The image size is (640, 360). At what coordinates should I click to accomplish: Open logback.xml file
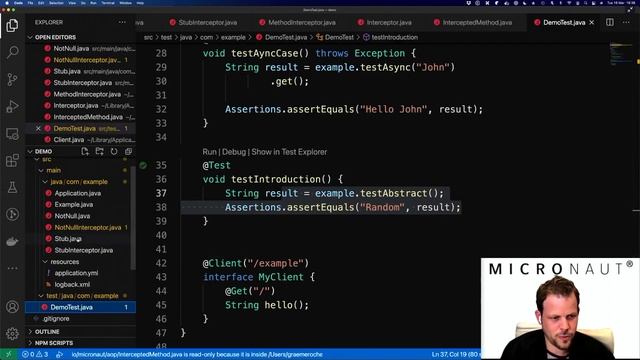tap(72, 284)
